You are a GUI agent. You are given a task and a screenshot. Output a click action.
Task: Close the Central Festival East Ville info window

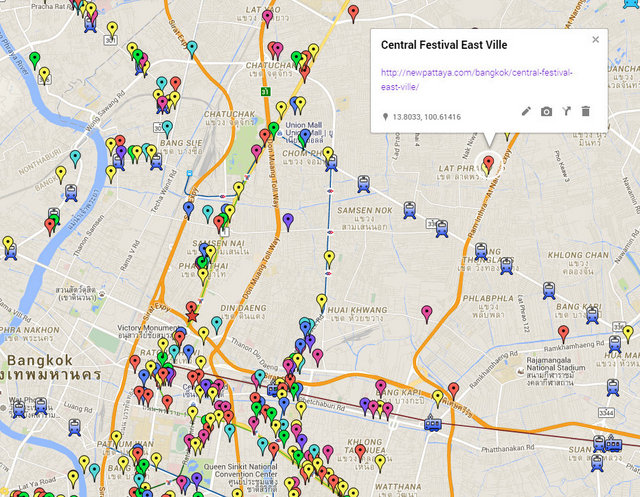(x=596, y=40)
